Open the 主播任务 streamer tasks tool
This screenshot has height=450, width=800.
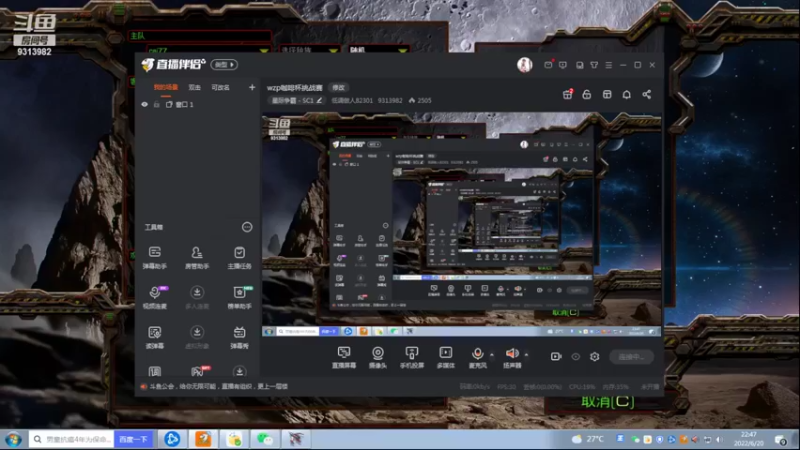pos(239,258)
